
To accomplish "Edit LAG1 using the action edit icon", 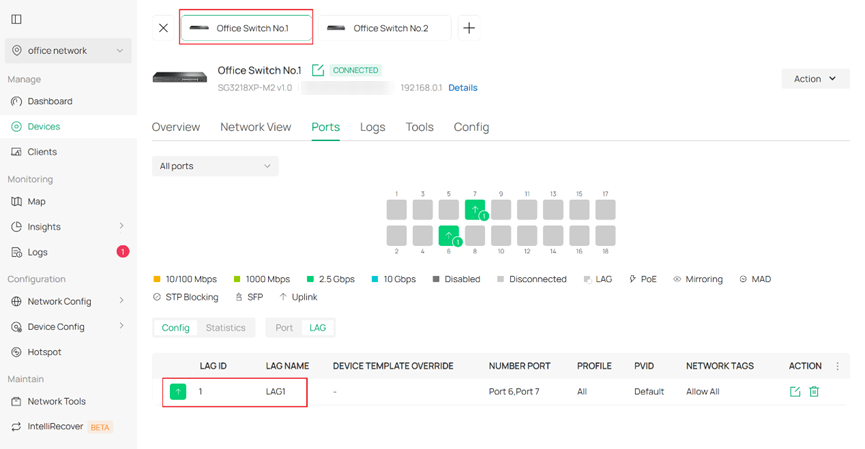I will coord(795,391).
